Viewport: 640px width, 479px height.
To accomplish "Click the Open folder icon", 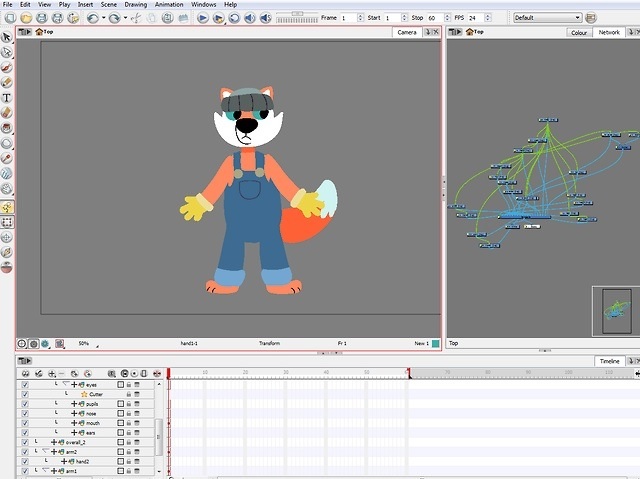I will pos(26,18).
